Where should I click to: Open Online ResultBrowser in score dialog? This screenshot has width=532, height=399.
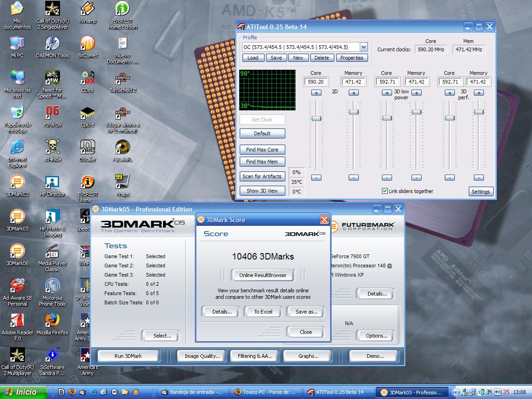[263, 275]
